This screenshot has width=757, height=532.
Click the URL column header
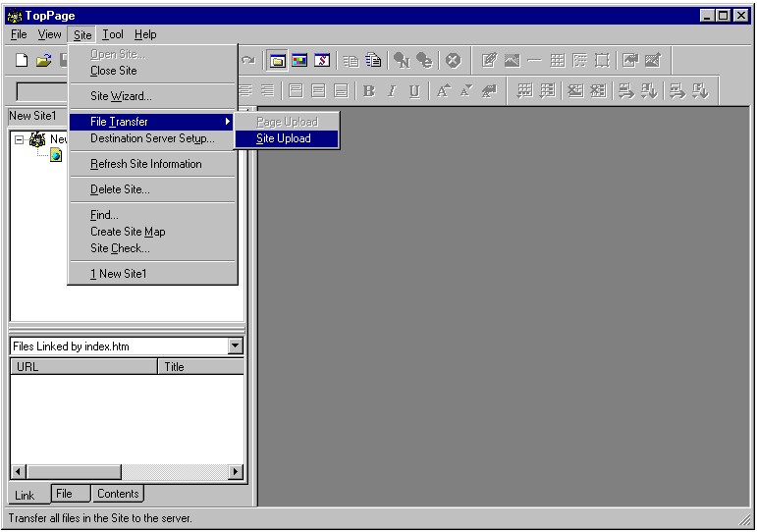point(84,367)
